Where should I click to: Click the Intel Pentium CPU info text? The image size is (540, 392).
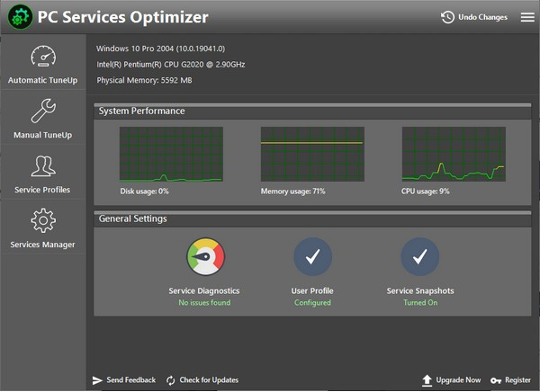point(170,65)
